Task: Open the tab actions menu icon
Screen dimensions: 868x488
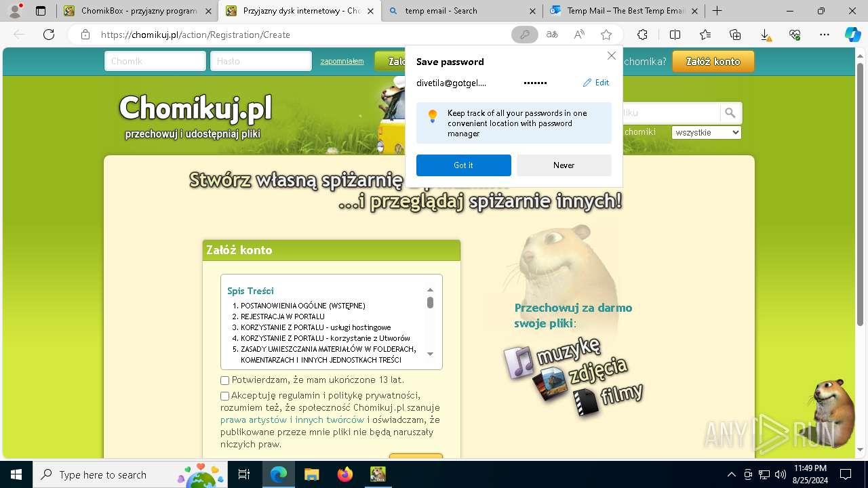Action: pyautogui.click(x=41, y=11)
